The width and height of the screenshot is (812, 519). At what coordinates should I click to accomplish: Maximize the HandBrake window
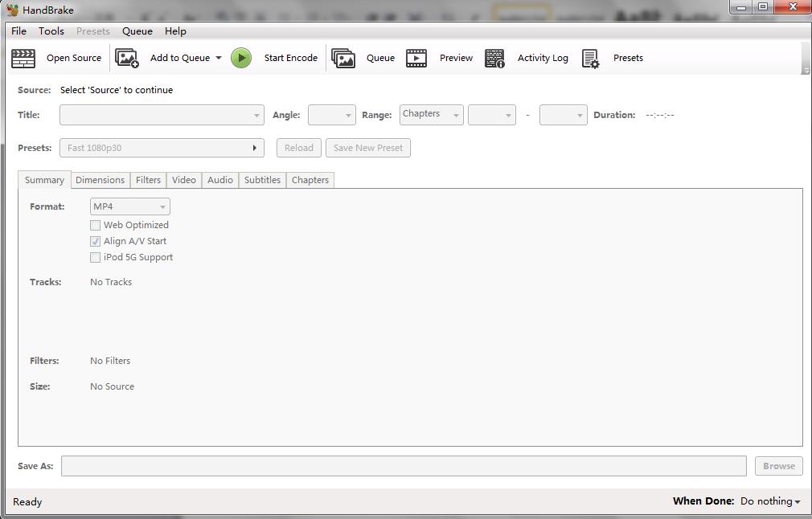coord(763,6)
